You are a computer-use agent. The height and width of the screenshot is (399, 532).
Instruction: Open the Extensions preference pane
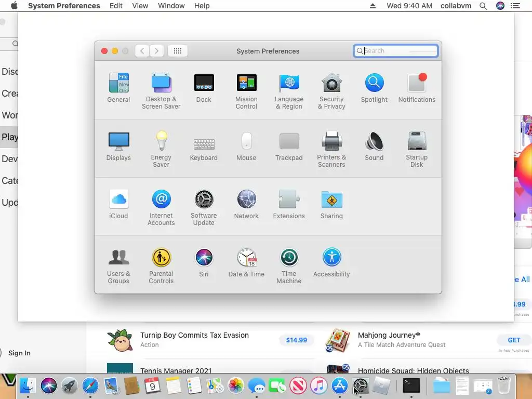(x=289, y=204)
